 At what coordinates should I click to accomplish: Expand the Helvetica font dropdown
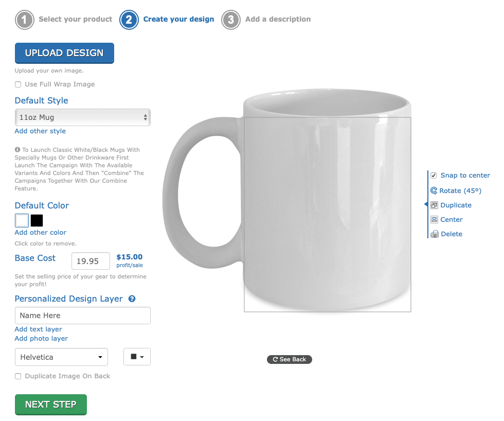[x=61, y=357]
